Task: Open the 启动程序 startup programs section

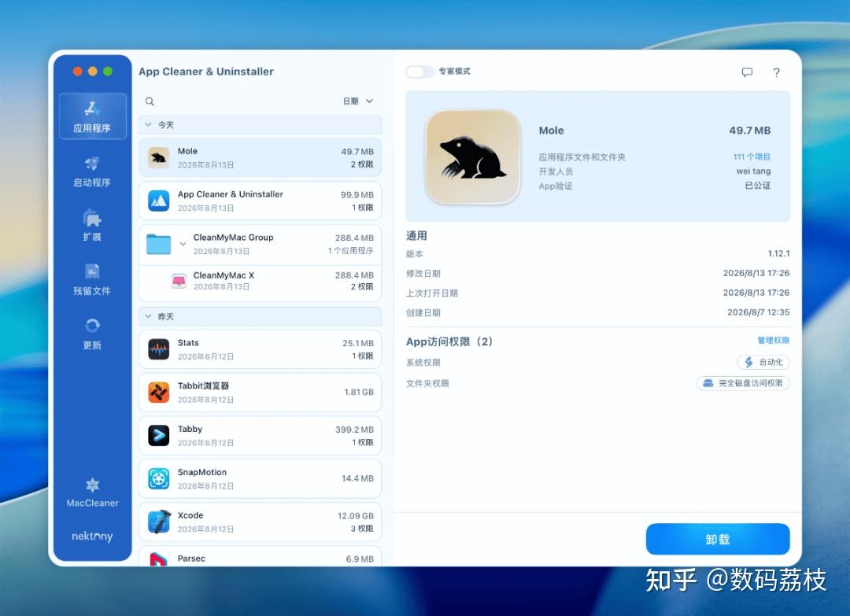Action: tap(92, 172)
